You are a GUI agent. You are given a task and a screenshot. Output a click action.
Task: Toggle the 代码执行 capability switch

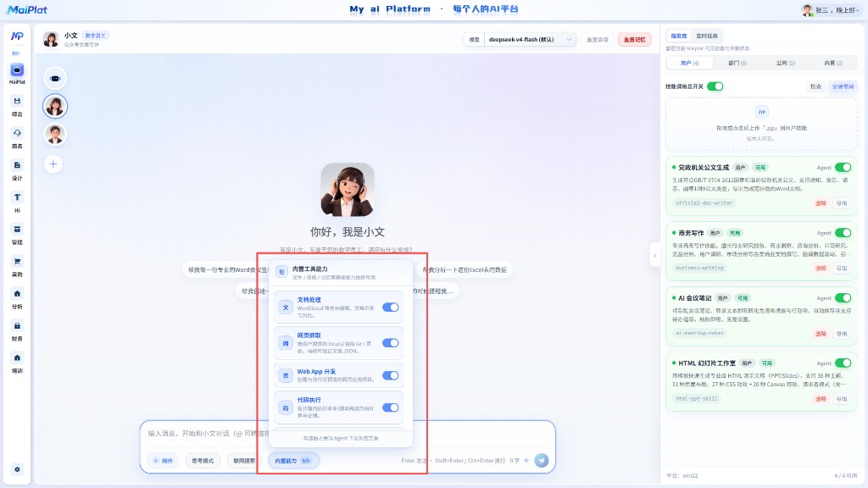point(390,408)
